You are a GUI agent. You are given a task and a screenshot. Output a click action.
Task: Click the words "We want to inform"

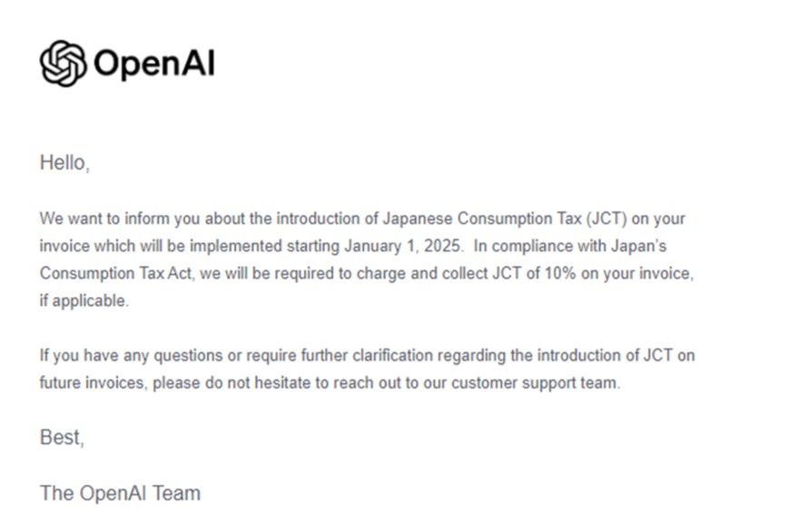(98, 219)
